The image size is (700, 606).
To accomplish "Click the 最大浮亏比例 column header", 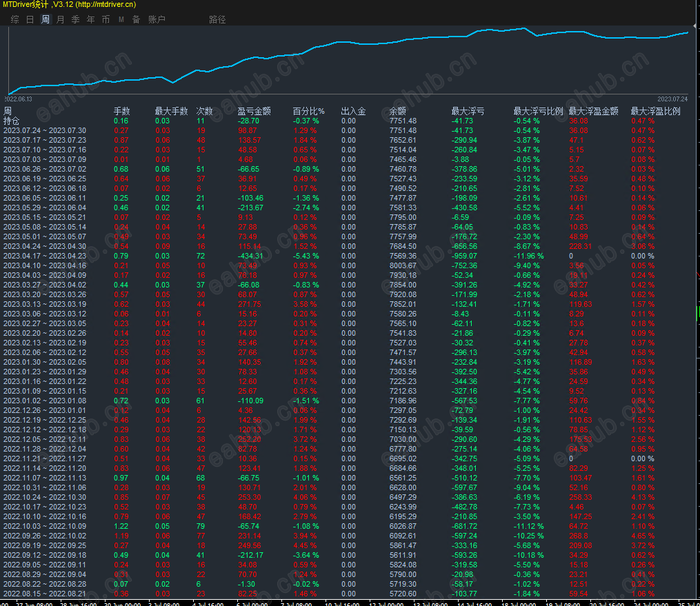I will click(x=538, y=111).
